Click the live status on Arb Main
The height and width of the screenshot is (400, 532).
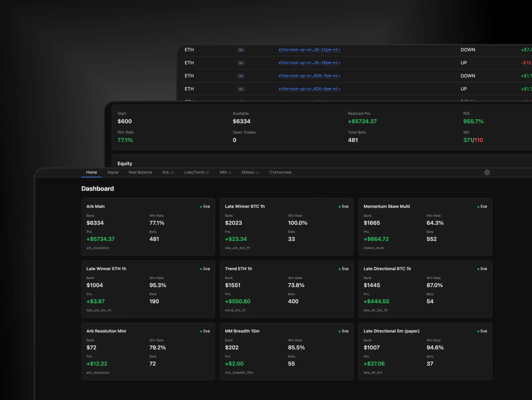(x=205, y=207)
